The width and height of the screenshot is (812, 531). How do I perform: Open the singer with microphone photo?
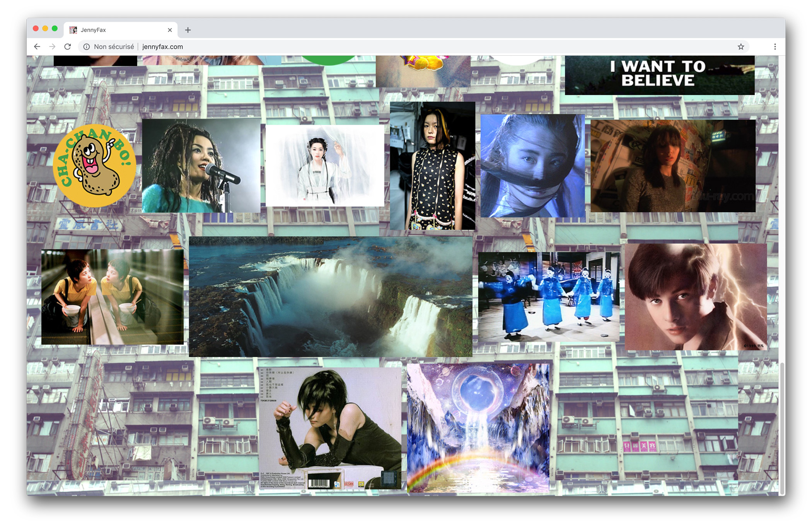pos(201,166)
